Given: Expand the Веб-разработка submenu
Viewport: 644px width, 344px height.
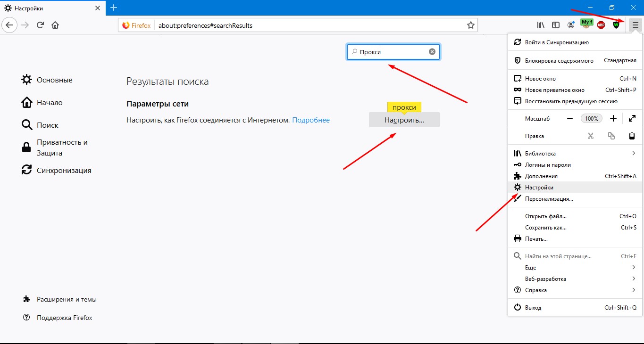Looking at the screenshot, I should click(x=575, y=279).
